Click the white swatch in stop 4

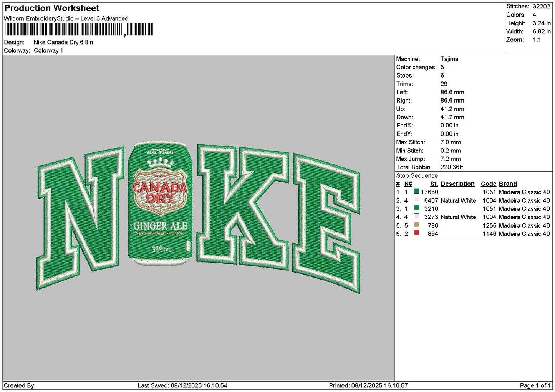pos(416,216)
